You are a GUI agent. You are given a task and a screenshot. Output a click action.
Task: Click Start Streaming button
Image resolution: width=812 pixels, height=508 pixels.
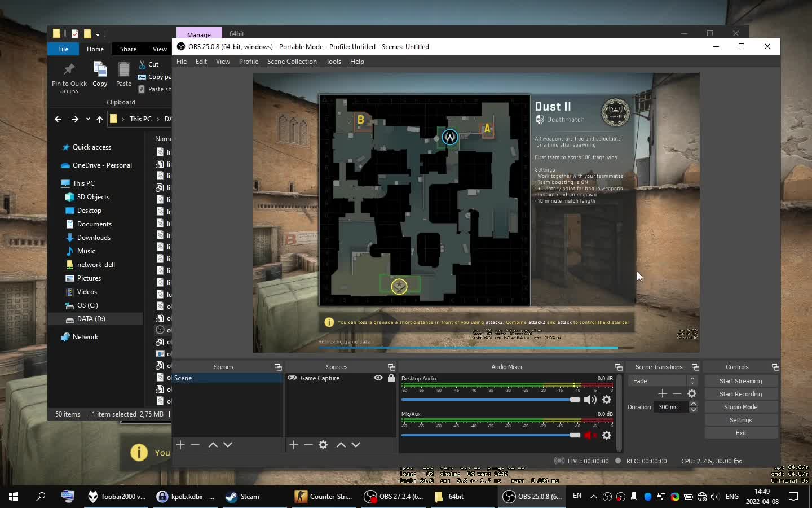click(741, 381)
